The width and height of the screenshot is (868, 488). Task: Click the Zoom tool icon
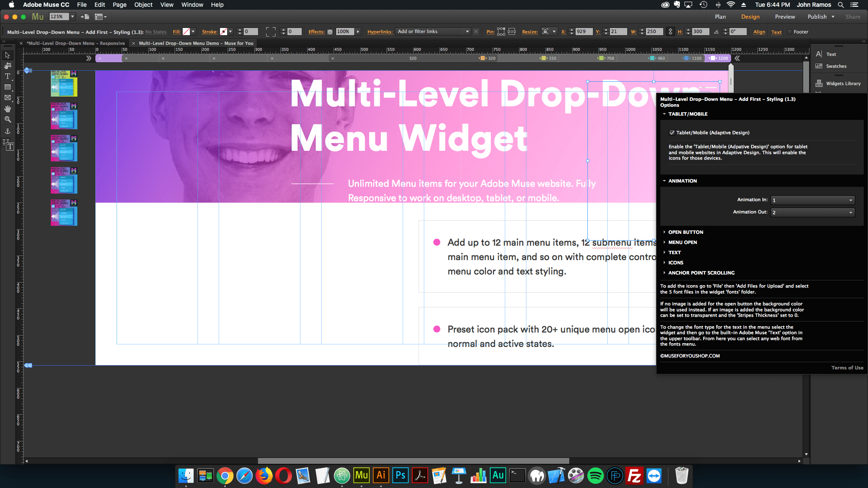[x=8, y=119]
